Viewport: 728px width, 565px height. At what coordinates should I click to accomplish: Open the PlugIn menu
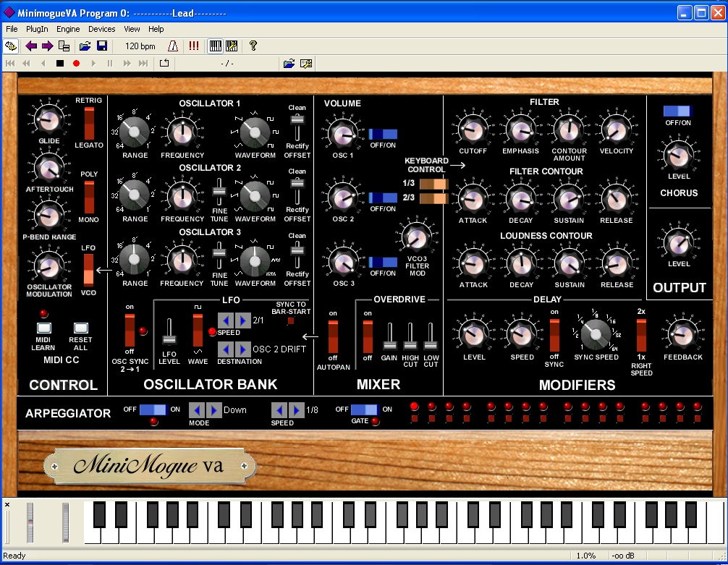pyautogui.click(x=37, y=29)
